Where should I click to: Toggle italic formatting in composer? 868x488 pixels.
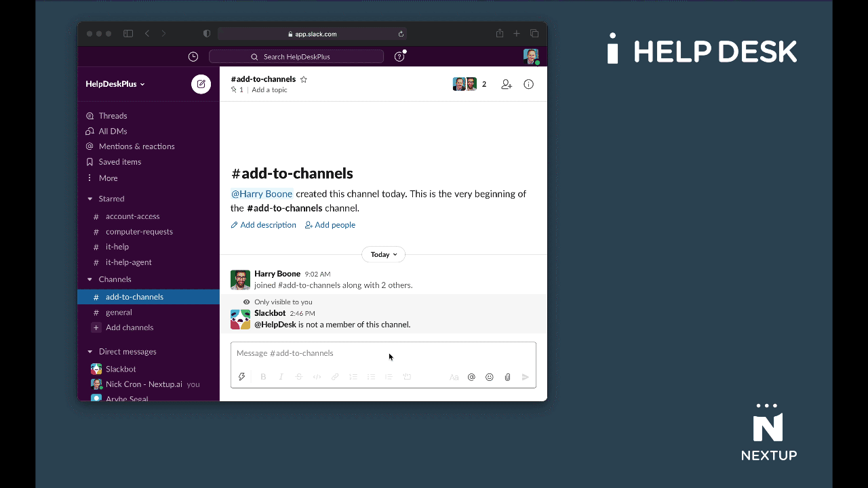coord(281,377)
